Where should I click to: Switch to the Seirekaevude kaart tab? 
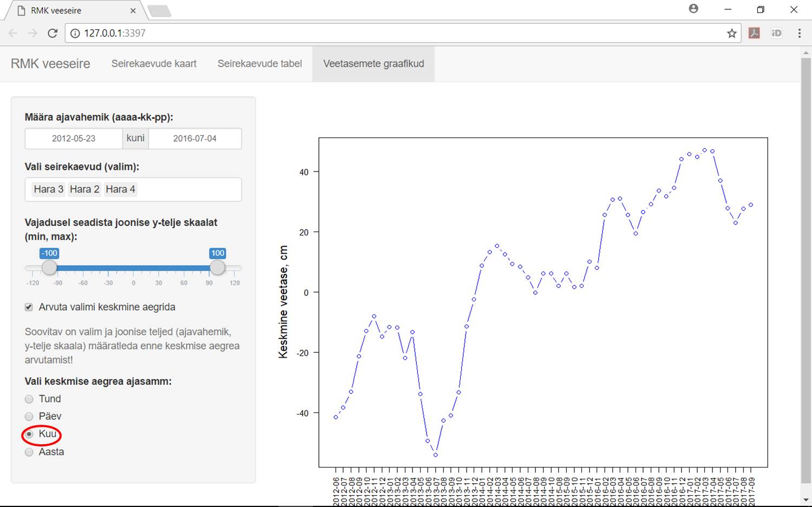[x=154, y=64]
